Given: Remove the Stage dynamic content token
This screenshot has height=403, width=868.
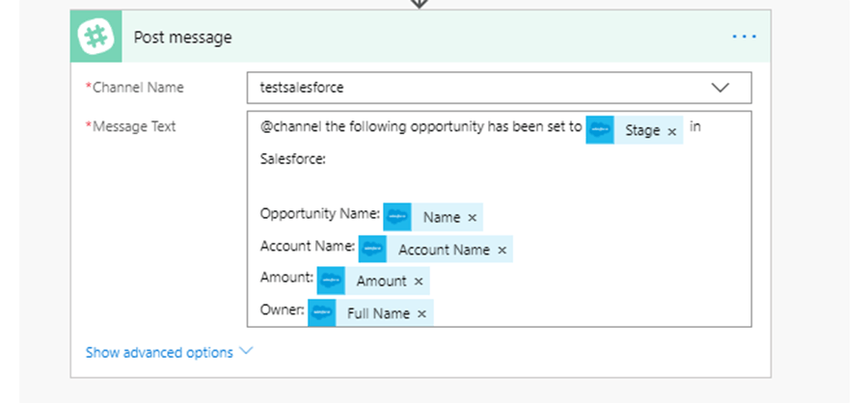Looking at the screenshot, I should point(672,132).
